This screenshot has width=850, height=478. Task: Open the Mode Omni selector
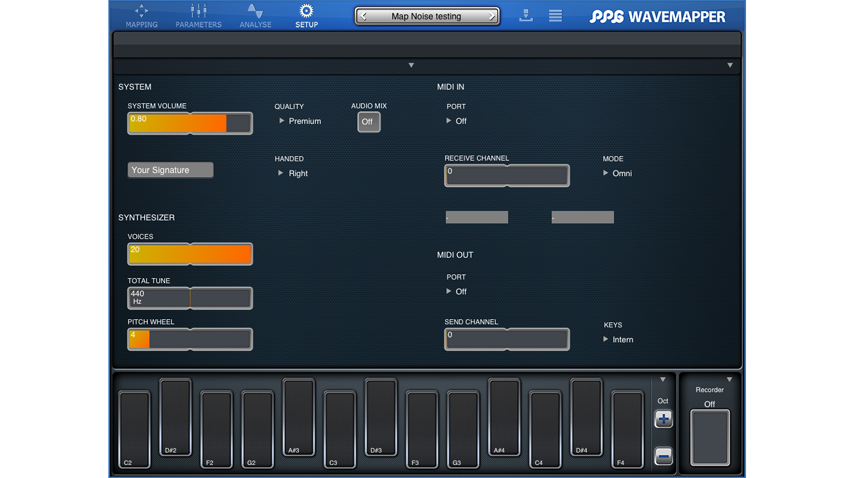point(617,173)
